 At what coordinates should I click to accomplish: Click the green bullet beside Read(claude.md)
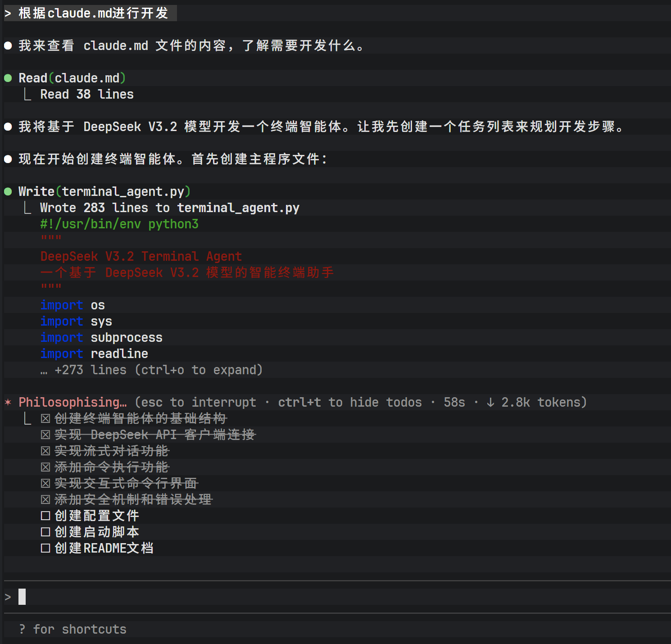[8, 78]
